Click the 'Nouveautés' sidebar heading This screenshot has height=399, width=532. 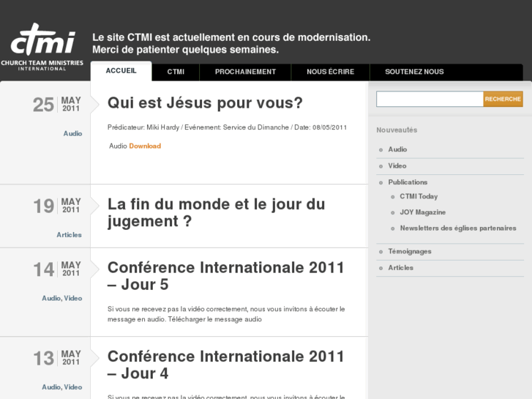[x=397, y=130]
